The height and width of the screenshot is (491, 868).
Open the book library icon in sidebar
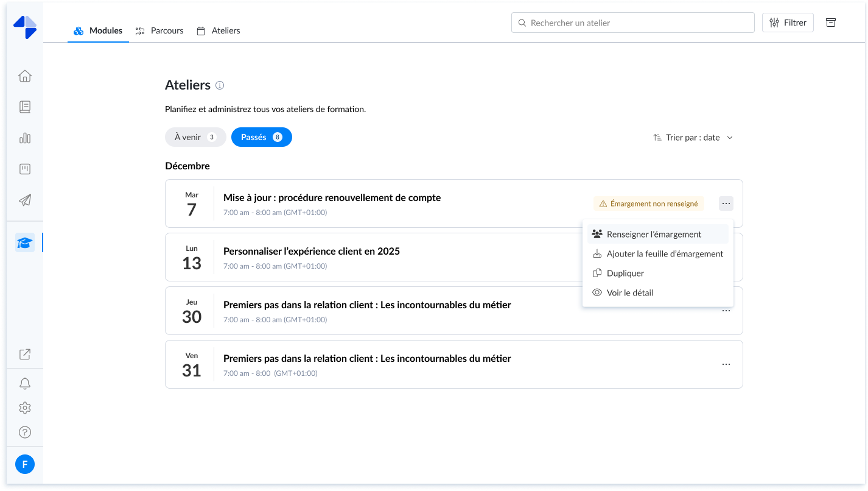[25, 107]
